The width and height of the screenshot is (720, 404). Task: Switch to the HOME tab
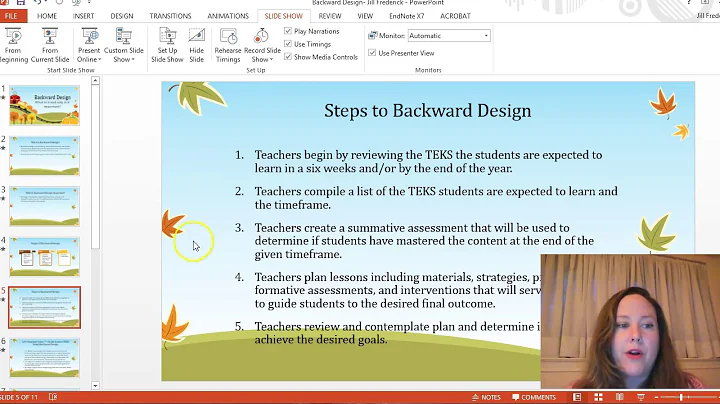(47, 16)
